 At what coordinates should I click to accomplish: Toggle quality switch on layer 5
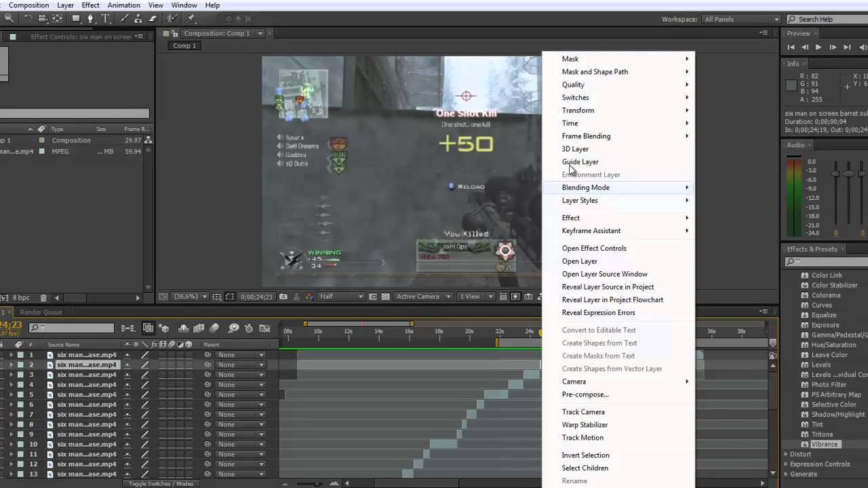pyautogui.click(x=145, y=394)
